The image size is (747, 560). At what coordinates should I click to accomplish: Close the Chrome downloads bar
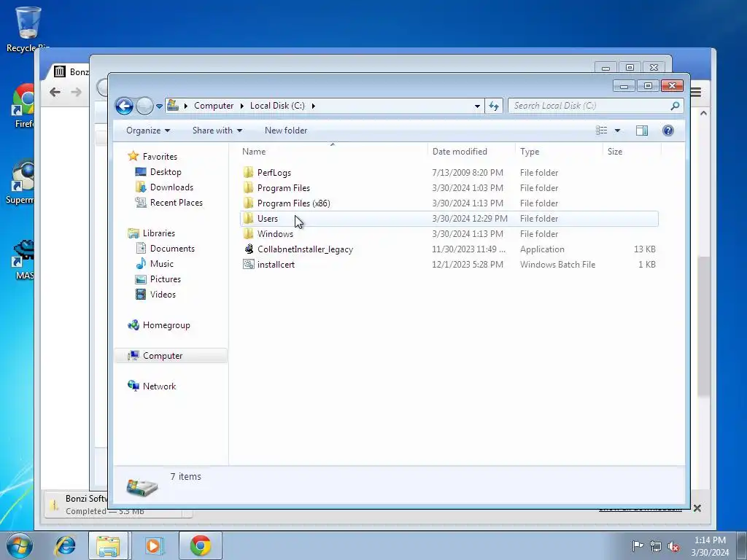(697, 508)
